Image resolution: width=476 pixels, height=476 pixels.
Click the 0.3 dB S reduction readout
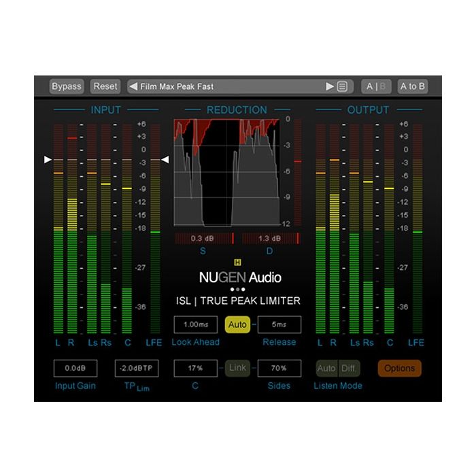(x=204, y=239)
